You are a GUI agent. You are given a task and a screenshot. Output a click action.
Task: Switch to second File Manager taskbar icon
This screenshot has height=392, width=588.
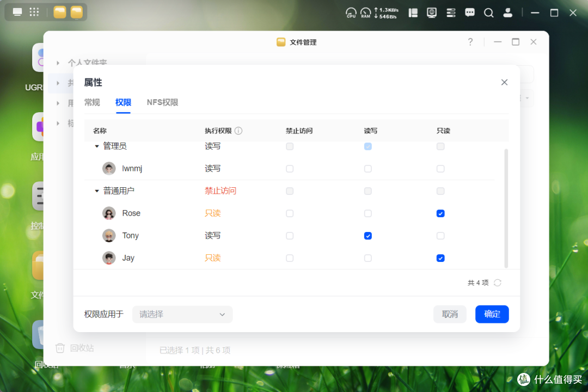pyautogui.click(x=77, y=13)
